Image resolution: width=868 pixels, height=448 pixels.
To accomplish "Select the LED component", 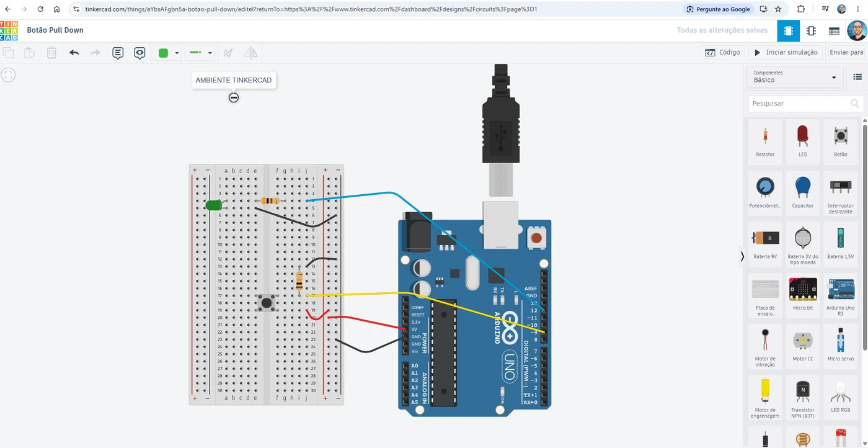I will 803,141.
